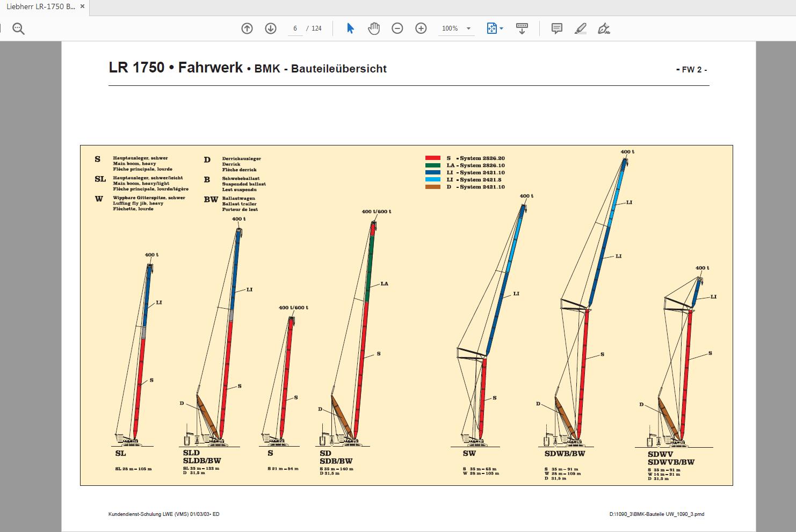This screenshot has width=796, height=532.
Task: Click the footer file path 'BMK-Bauteile UW_1090_3.pmd'
Action: 668,514
